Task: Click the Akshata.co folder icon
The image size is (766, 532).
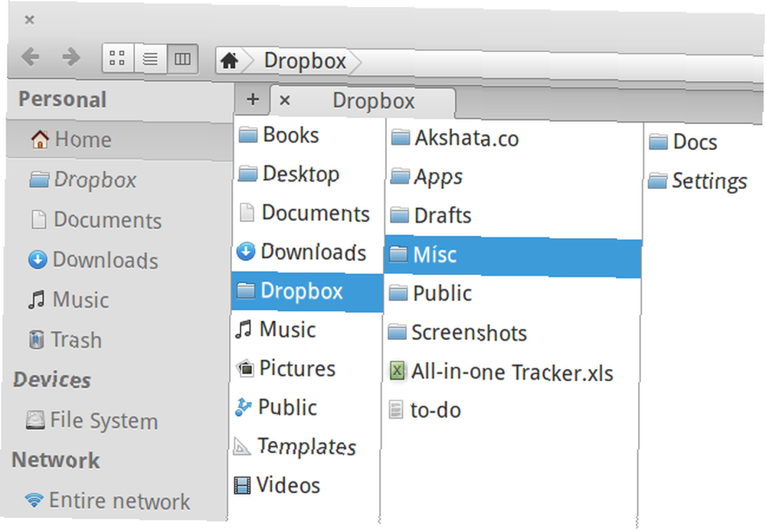Action: (401, 138)
